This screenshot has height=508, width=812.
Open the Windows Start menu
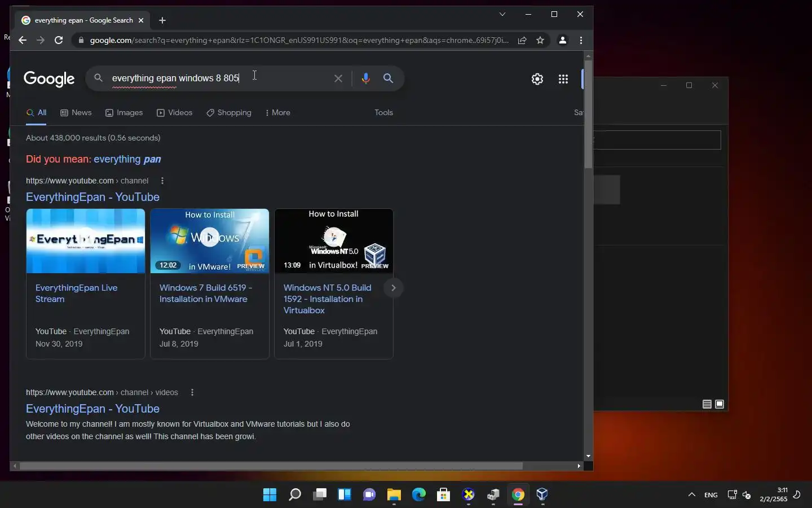click(270, 495)
